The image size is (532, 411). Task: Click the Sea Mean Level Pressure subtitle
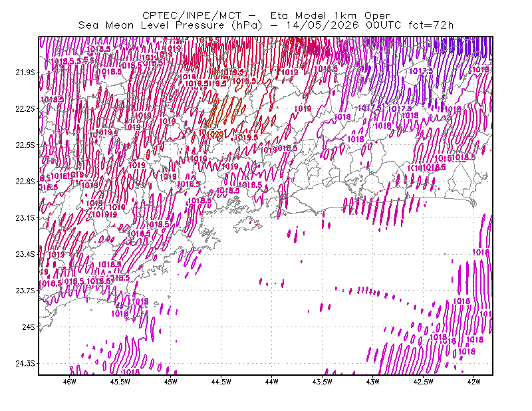pos(265,25)
